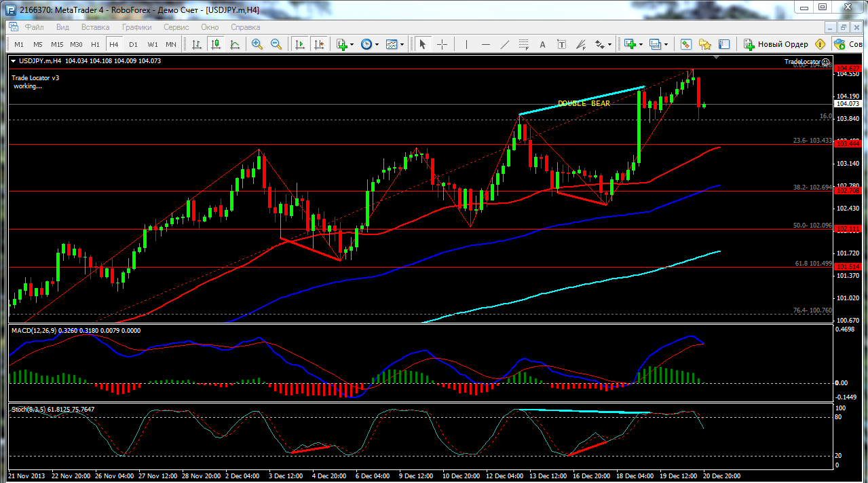The image size is (868, 483).
Task: Open the Окно menu
Action: tap(210, 27)
